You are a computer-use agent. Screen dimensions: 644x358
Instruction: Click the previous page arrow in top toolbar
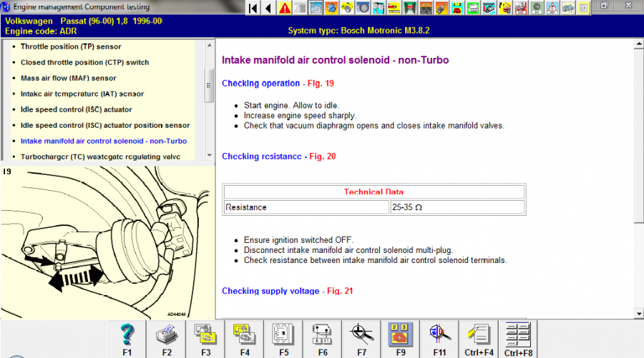point(268,8)
